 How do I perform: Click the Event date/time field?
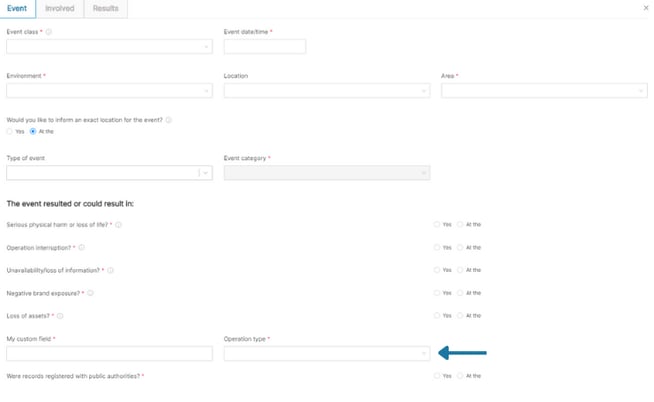pos(264,46)
